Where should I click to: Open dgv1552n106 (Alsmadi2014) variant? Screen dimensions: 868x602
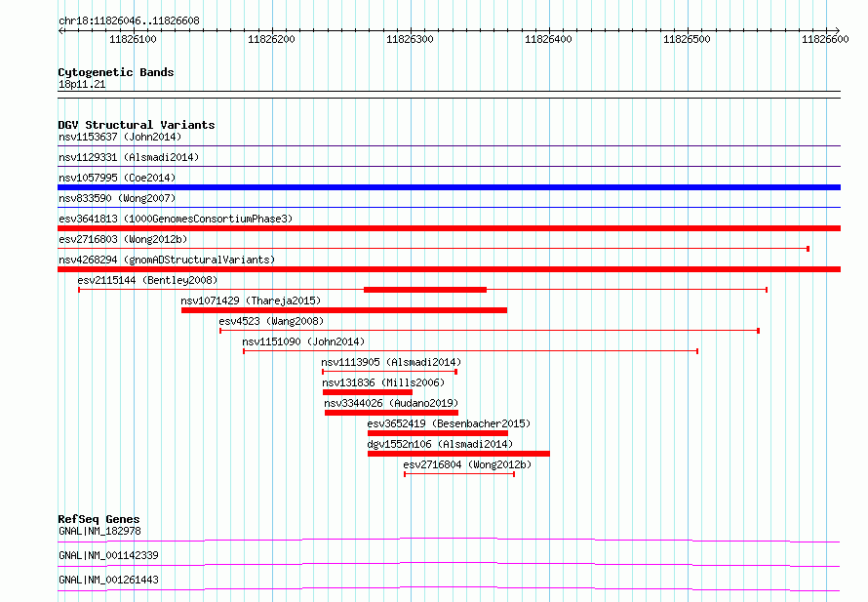tap(440, 444)
